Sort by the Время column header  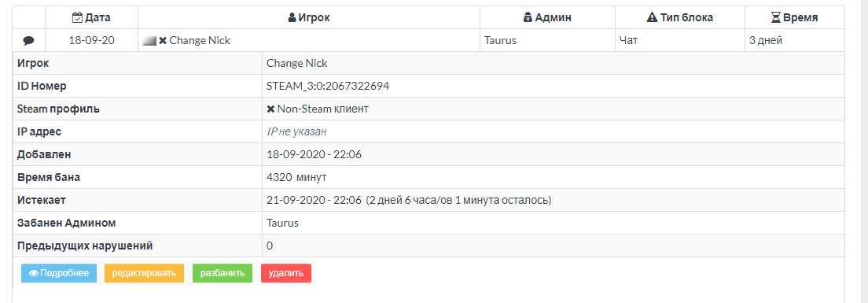[795, 18]
